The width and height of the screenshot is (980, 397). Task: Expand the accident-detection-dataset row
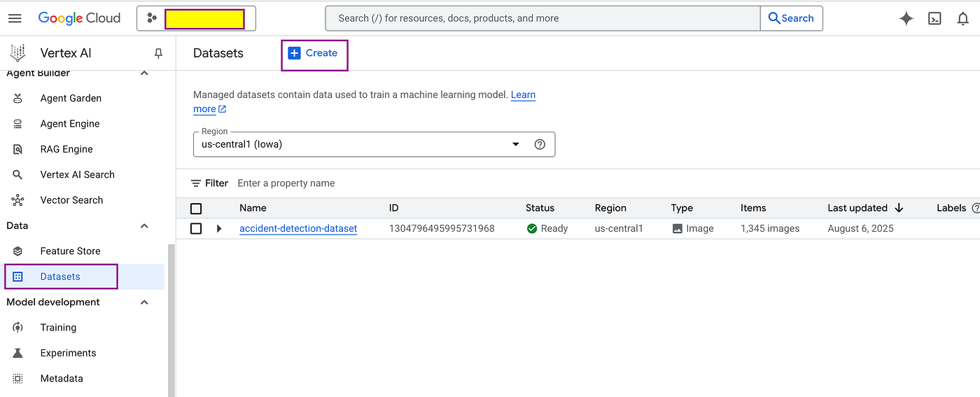[x=219, y=228]
